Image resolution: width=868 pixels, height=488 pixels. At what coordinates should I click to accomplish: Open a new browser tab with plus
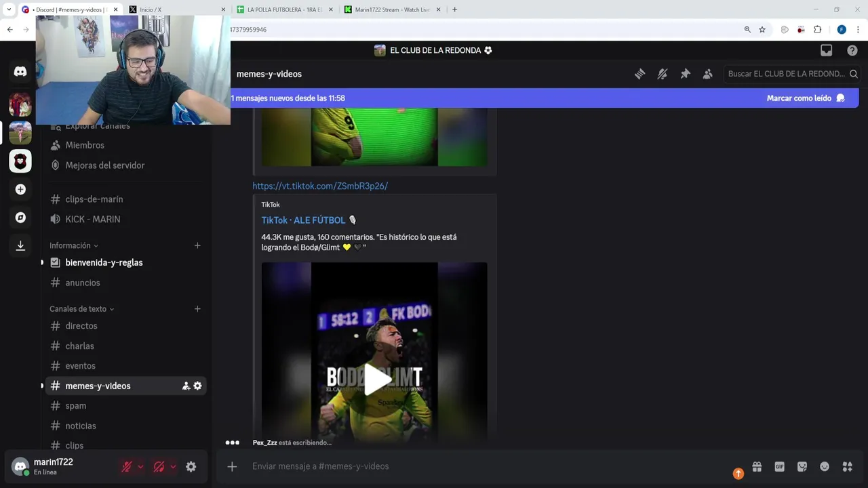[x=454, y=9]
